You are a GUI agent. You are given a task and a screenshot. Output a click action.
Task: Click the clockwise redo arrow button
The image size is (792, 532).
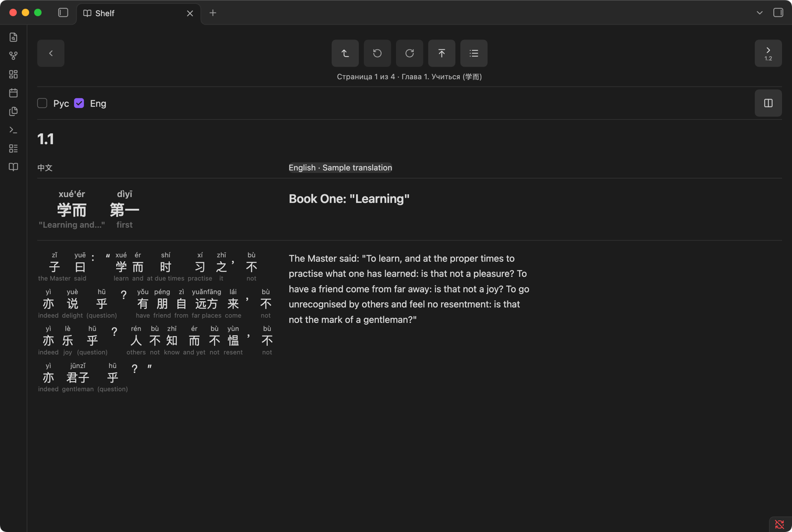[409, 53]
